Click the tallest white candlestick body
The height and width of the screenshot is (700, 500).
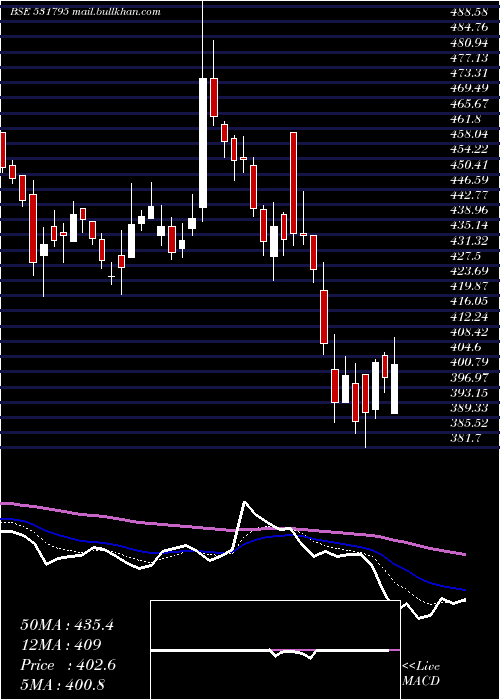pos(203,143)
